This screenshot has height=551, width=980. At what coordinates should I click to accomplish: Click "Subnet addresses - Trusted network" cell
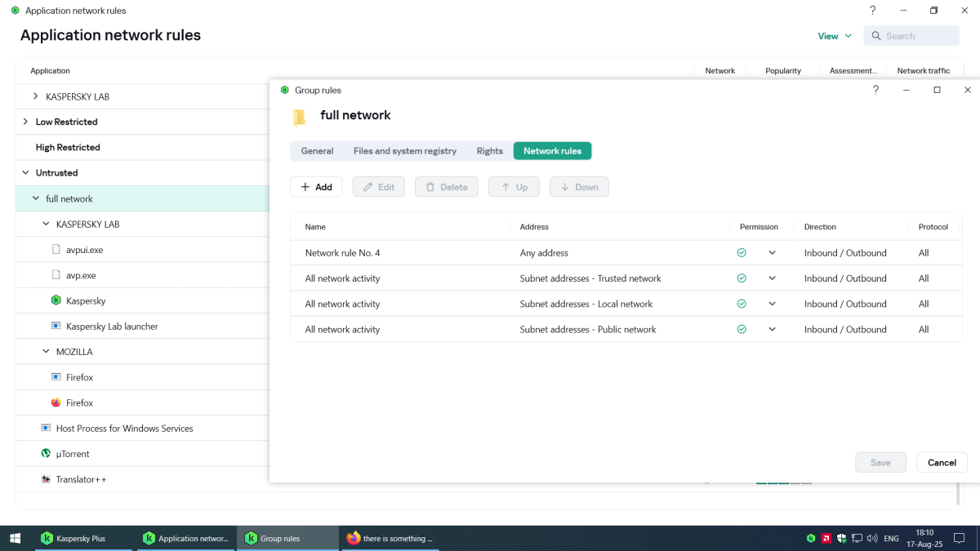click(x=590, y=278)
